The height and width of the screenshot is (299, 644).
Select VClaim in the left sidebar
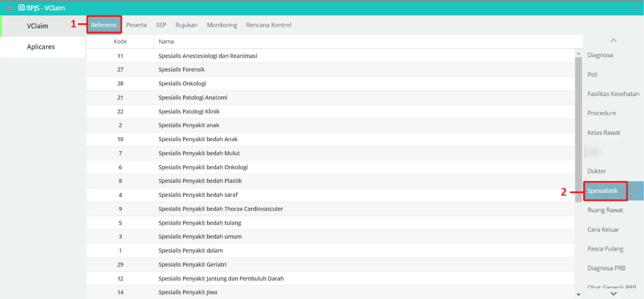[37, 26]
